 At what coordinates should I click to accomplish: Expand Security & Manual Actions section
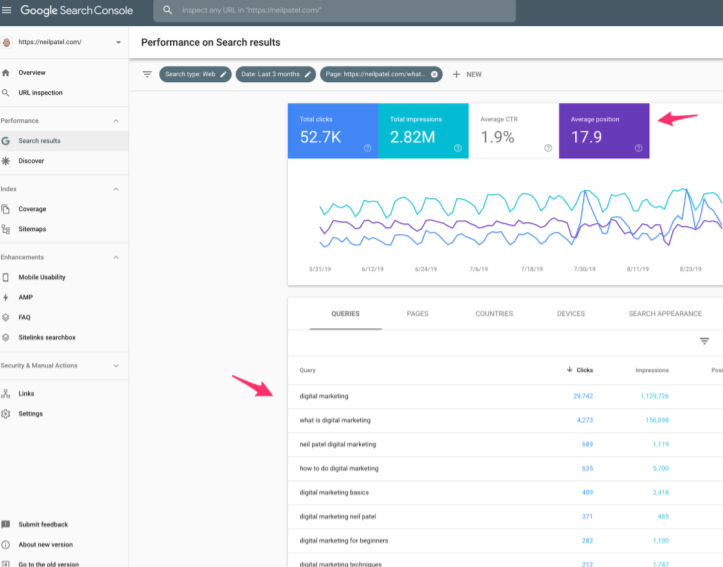(116, 366)
